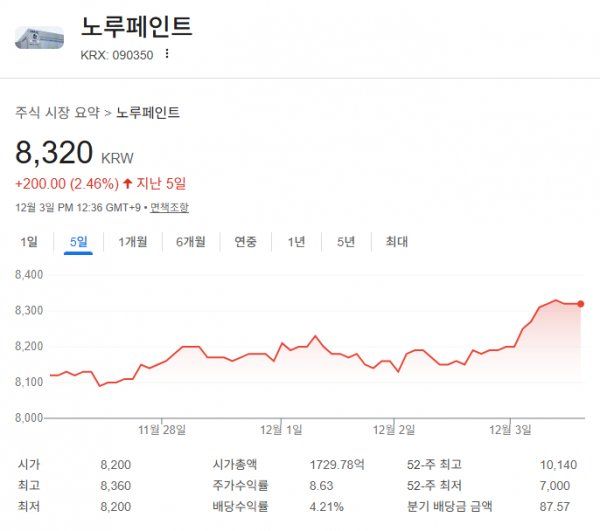Click the 11월 28일 date axis label
This screenshot has width=600, height=531.
pos(162,430)
